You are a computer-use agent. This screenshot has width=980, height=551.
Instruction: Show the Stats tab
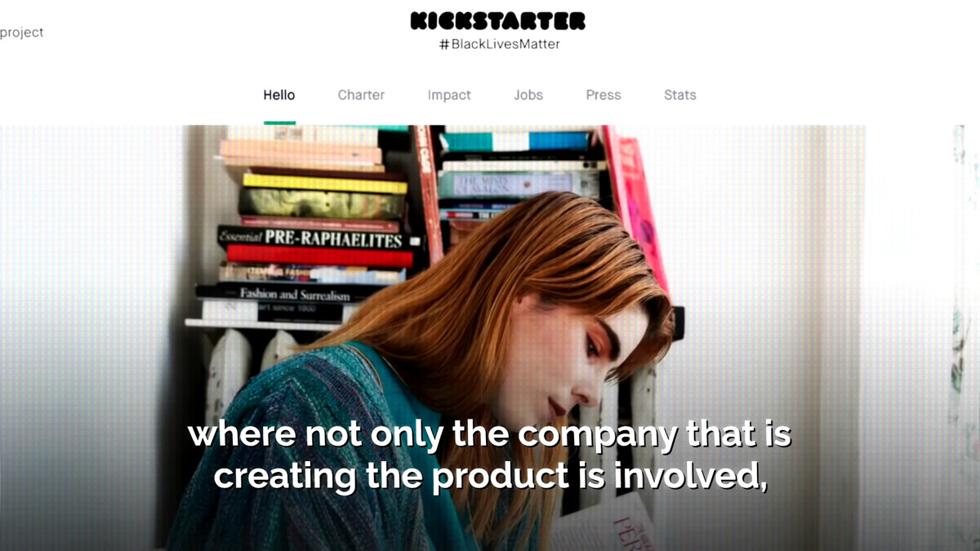tap(680, 95)
